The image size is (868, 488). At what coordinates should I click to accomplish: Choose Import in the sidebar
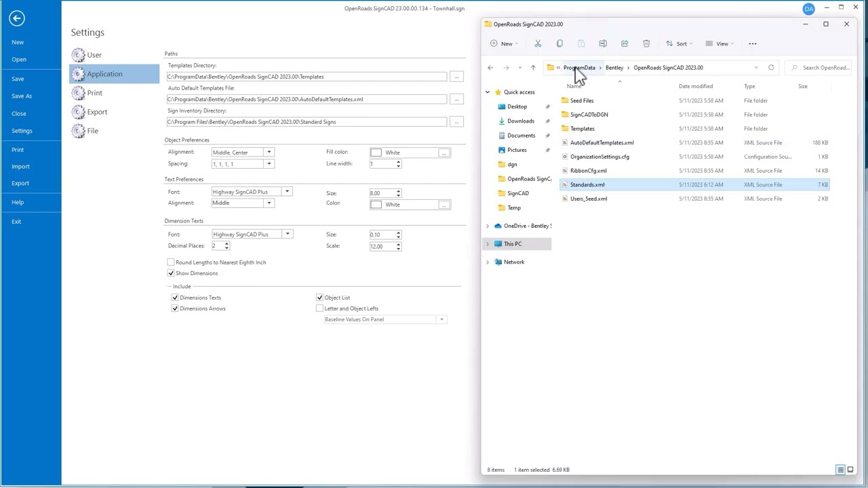click(x=20, y=166)
